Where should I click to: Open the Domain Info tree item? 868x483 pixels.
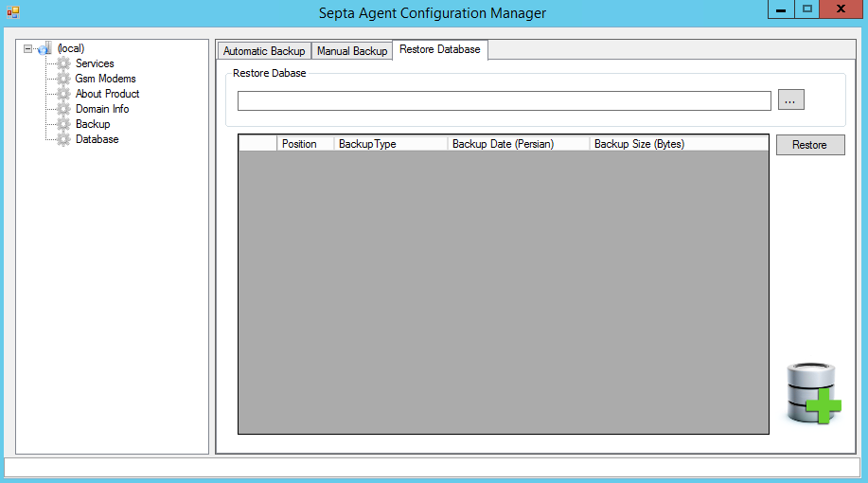[102, 109]
